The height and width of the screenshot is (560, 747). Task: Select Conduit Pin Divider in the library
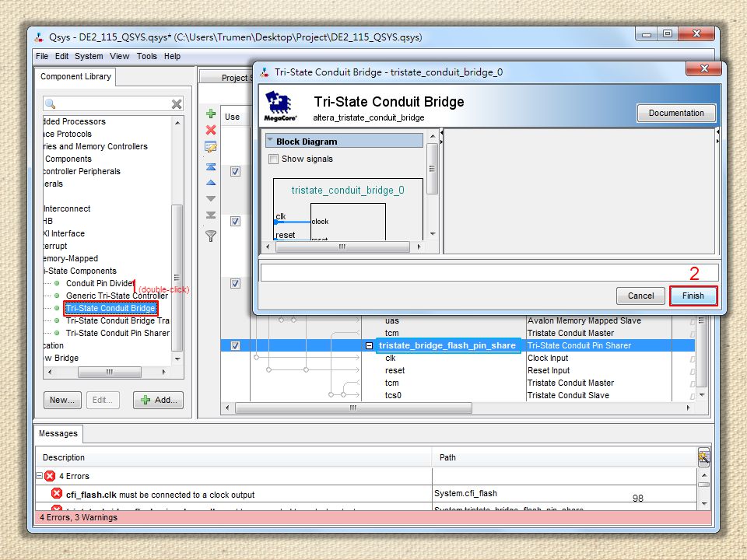pos(100,283)
